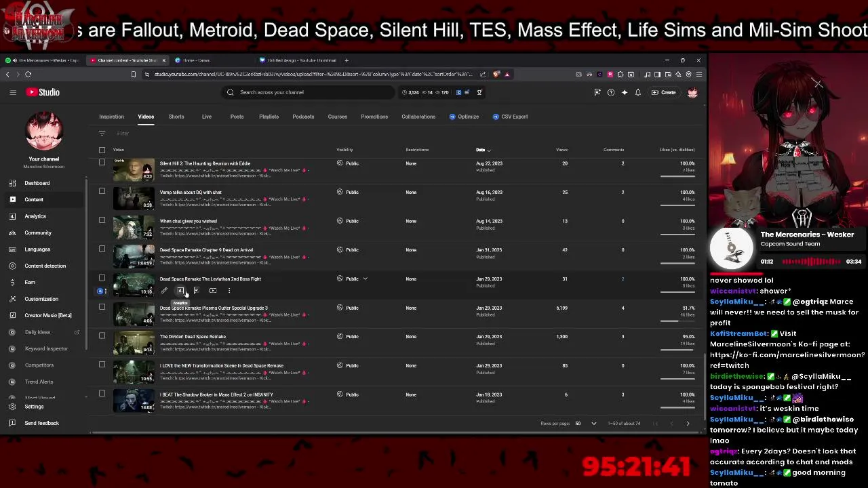
Task: Go to Community in the sidebar
Action: pos(38,232)
